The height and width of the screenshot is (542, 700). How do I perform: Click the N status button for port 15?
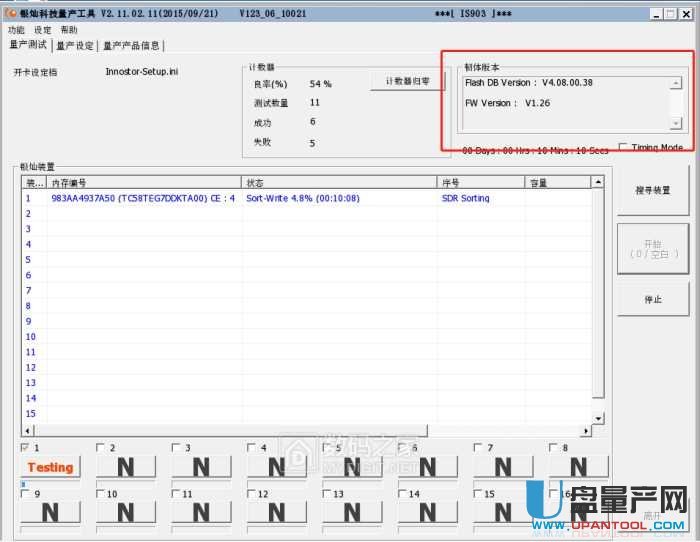pyautogui.click(x=503, y=511)
